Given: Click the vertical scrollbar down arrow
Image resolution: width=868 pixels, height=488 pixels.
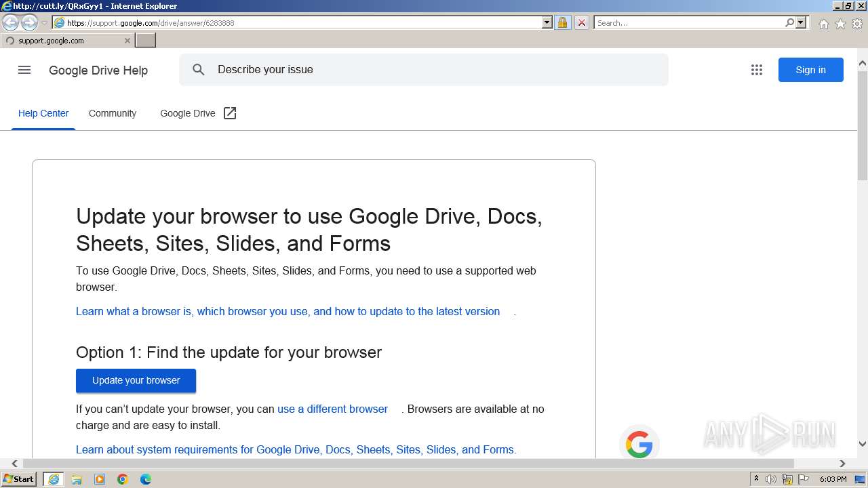Looking at the screenshot, I should click(862, 444).
